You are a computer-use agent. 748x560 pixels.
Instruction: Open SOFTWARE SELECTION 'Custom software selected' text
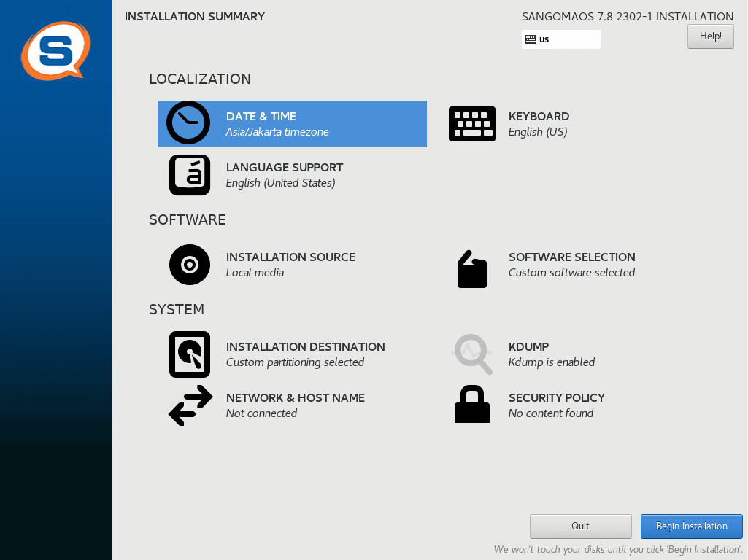pyautogui.click(x=571, y=273)
